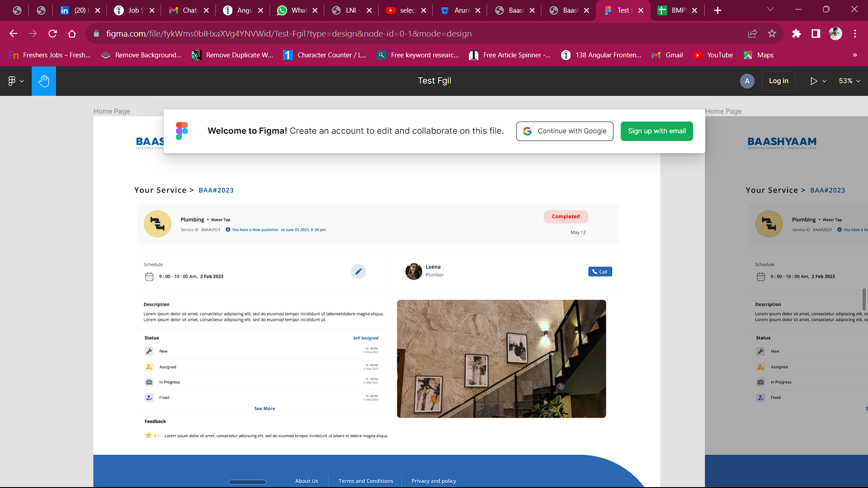Click the browser extensions puzzle icon
Screen dimensions: 868x488
pyautogui.click(x=796, y=33)
